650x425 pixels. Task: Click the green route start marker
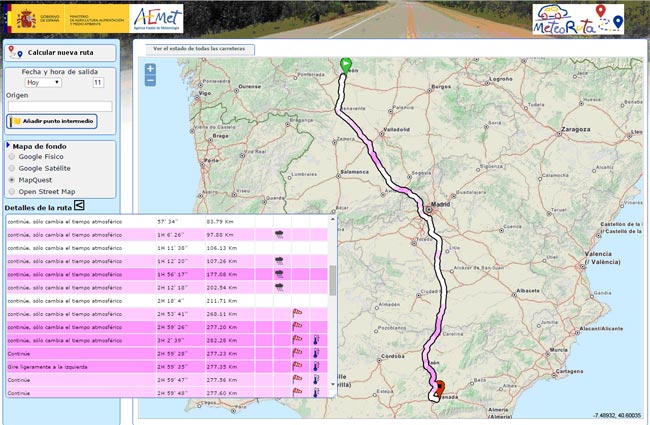(x=346, y=66)
